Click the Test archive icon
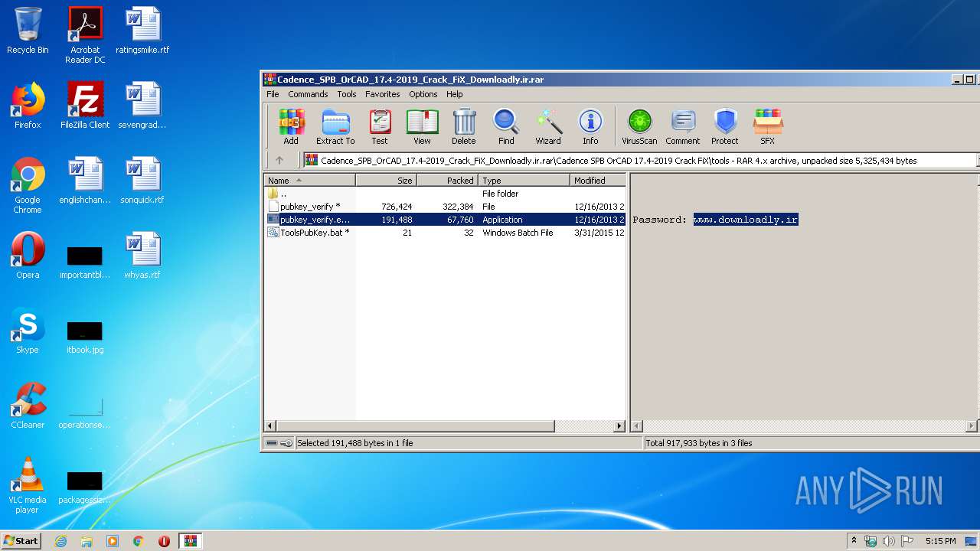This screenshot has width=980, height=551. tap(380, 126)
